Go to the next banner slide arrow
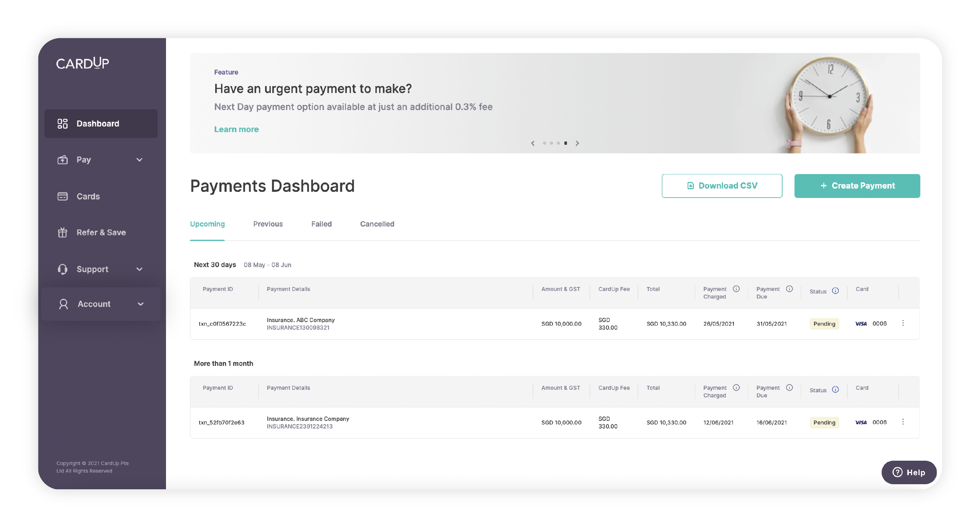Viewport: 980px width, 528px height. click(x=577, y=143)
